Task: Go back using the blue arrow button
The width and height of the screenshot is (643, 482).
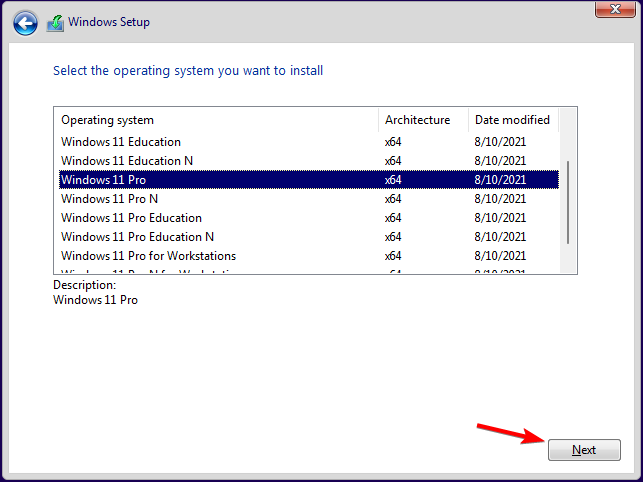Action: pos(25,23)
